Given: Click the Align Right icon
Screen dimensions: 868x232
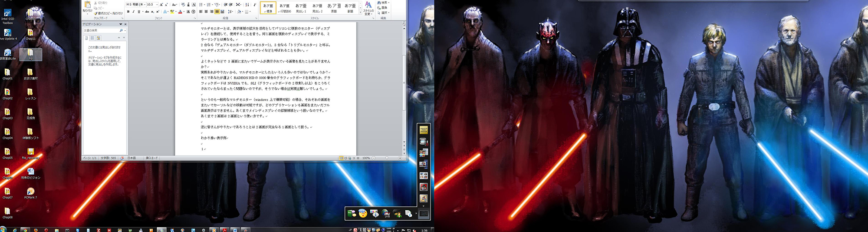Looking at the screenshot, I should point(211,12).
